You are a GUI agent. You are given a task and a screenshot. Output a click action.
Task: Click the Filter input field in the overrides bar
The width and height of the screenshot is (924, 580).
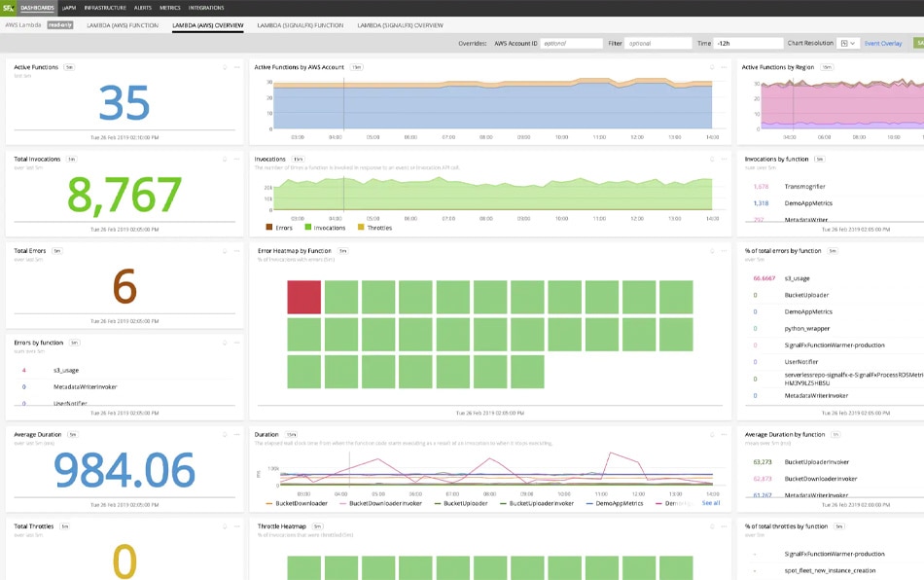(x=661, y=43)
